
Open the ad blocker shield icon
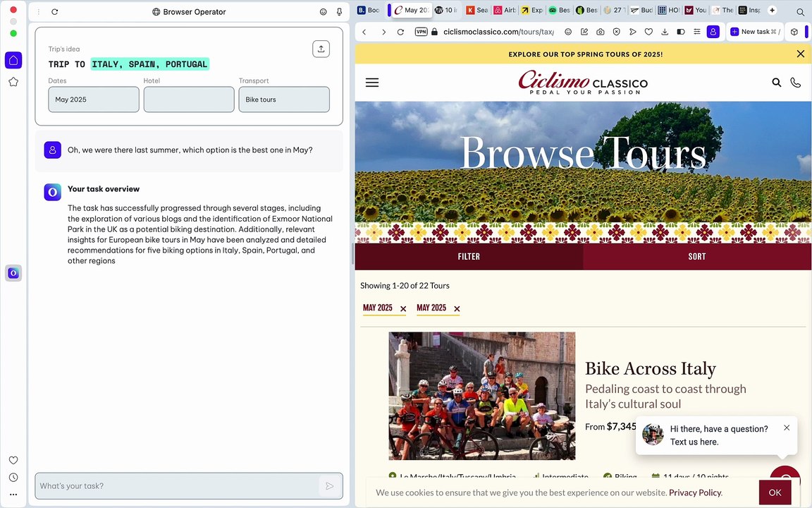pyautogui.click(x=616, y=32)
